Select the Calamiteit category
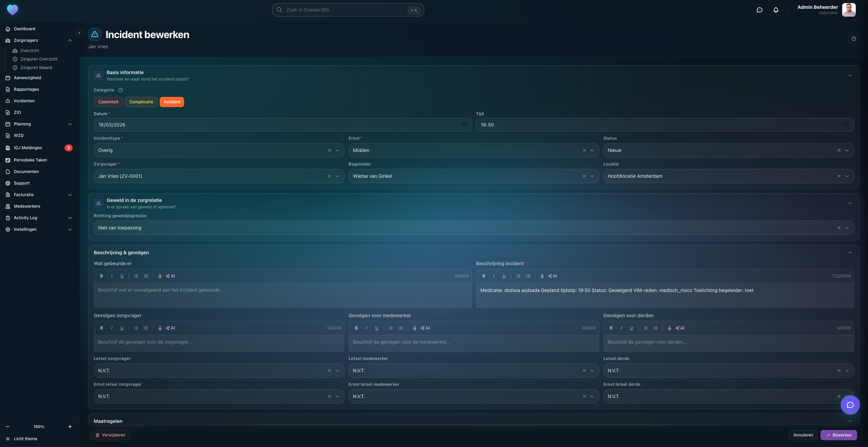Image resolution: width=868 pixels, height=447 pixels. point(108,102)
